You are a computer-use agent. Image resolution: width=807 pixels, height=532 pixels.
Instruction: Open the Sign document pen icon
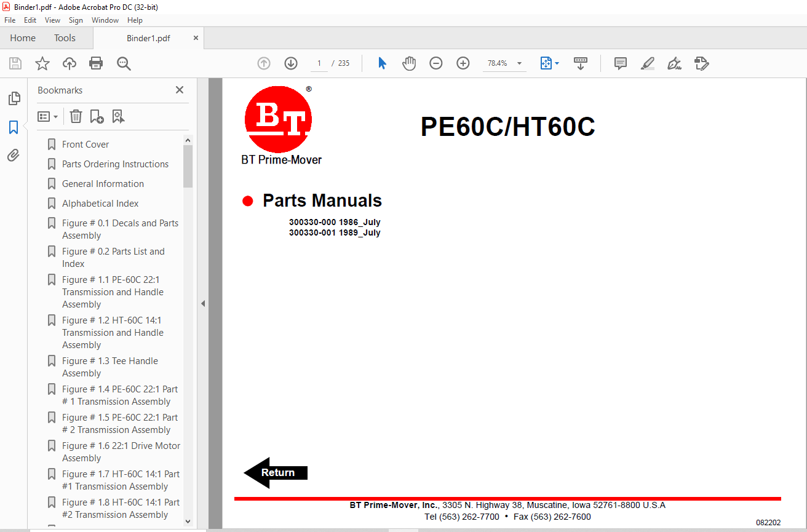point(674,63)
